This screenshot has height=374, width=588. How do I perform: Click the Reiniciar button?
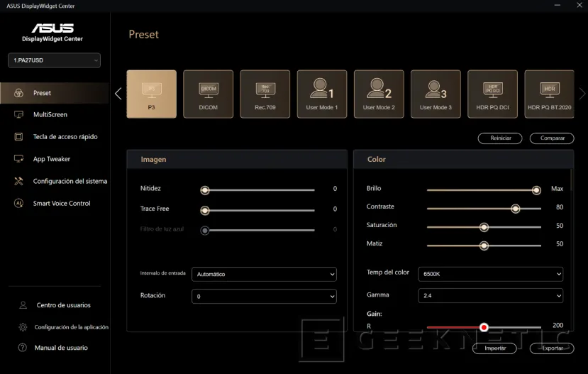501,138
